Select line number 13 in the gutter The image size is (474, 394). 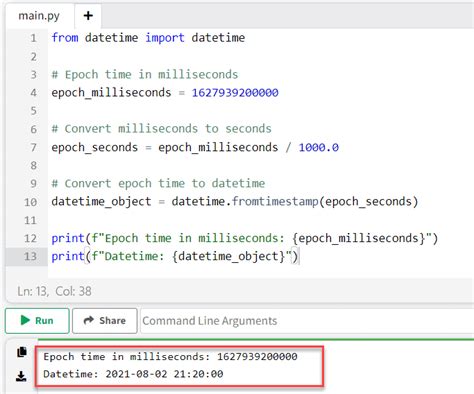(x=30, y=256)
